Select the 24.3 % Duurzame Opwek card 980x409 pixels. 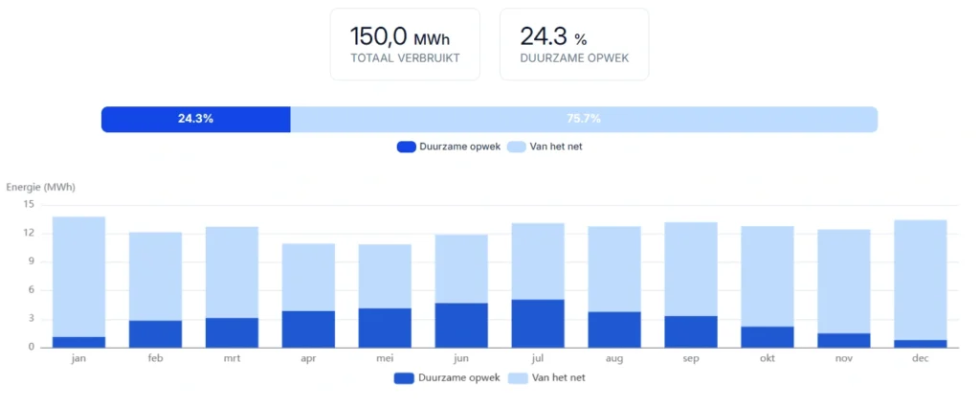573,44
